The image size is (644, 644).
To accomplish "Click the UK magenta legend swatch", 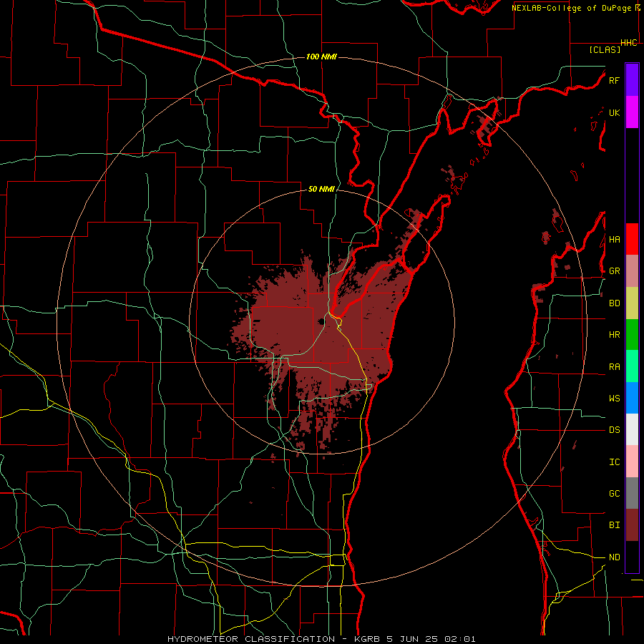I will click(632, 112).
